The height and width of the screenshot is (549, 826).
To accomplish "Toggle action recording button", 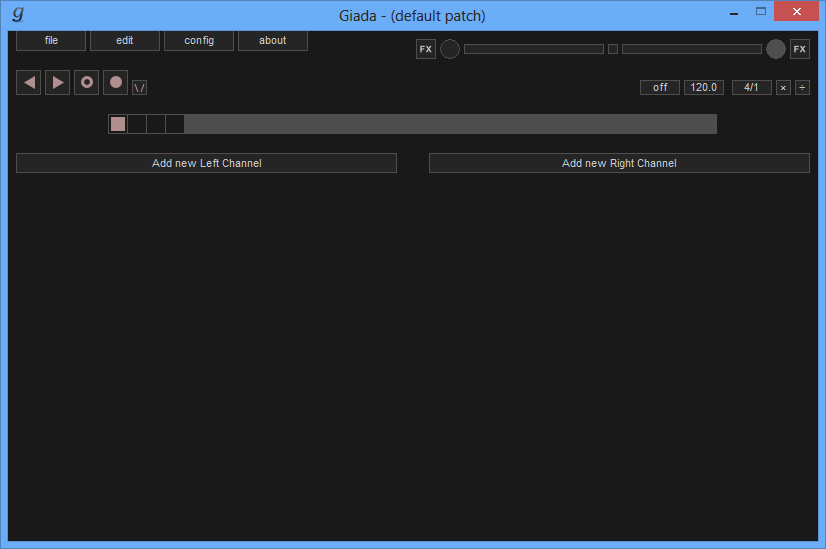I will [x=87, y=83].
